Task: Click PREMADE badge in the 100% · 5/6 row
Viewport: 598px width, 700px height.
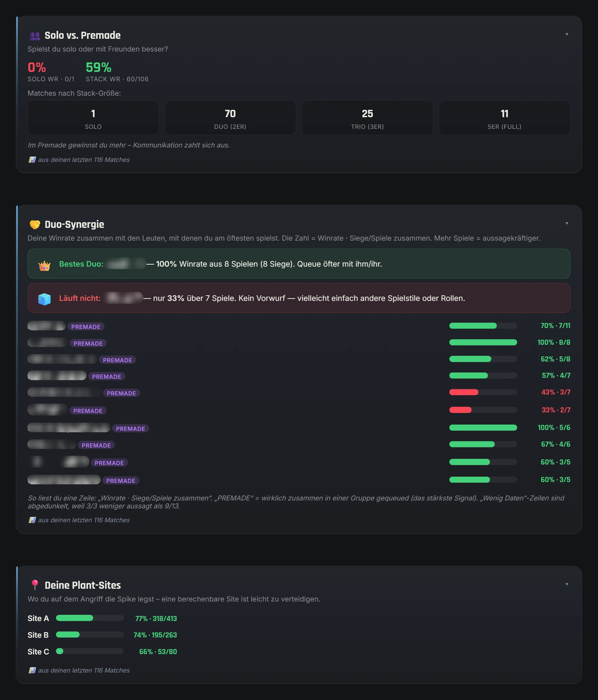Action: point(130,429)
